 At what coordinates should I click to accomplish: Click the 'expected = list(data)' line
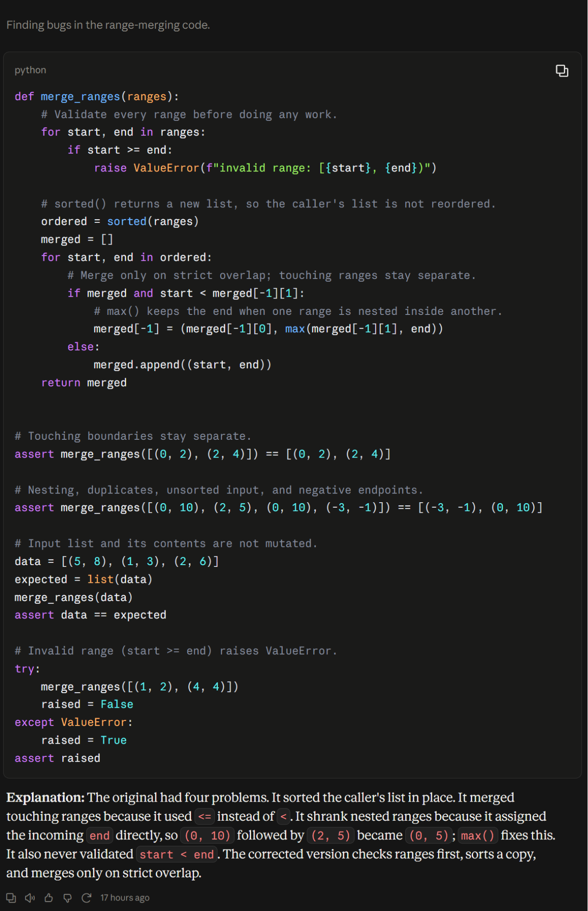point(83,579)
